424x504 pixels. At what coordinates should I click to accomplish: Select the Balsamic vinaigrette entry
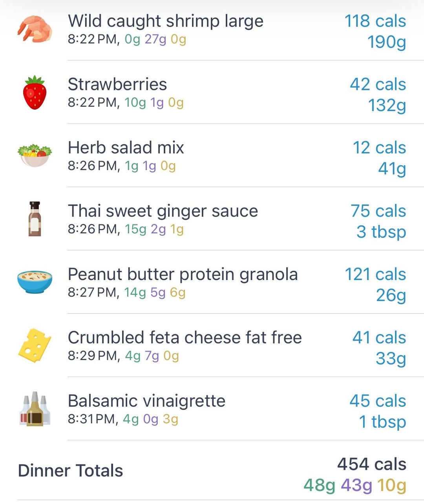point(212,408)
